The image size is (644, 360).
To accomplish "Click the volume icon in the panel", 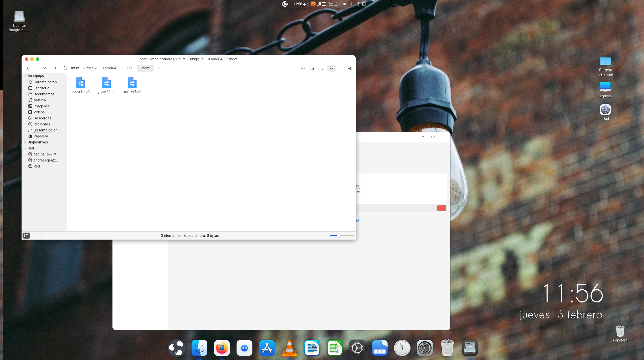I will pos(345,4).
